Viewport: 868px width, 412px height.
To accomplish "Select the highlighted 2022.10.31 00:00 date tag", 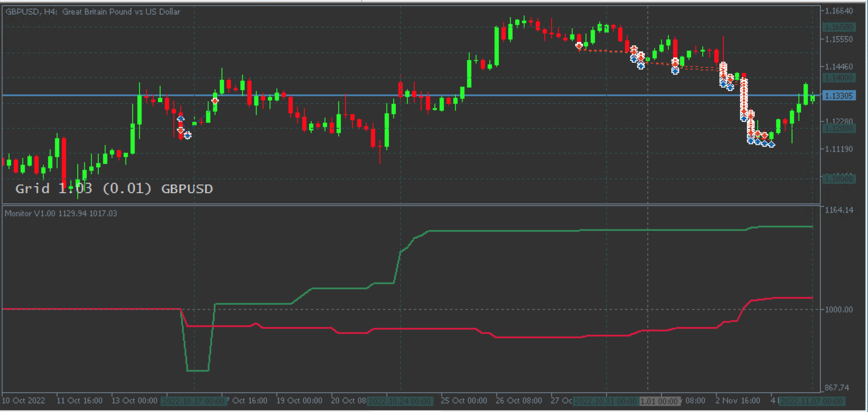I will pyautogui.click(x=606, y=401).
